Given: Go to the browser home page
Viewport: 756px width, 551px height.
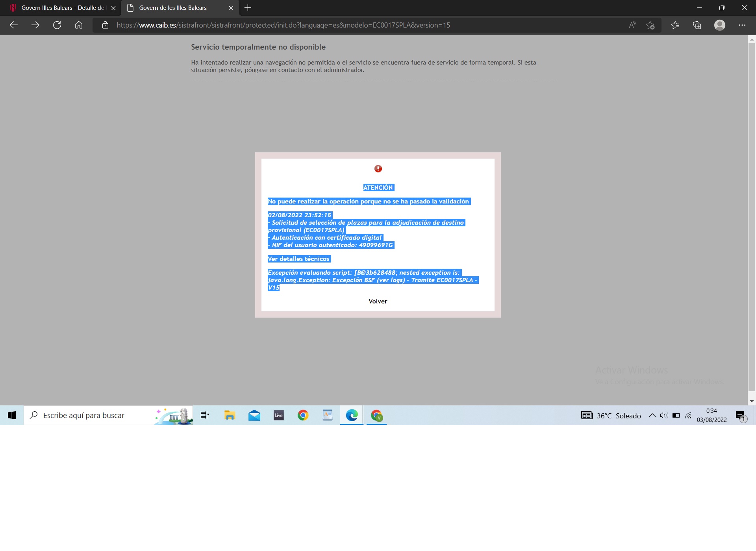Looking at the screenshot, I should (79, 25).
